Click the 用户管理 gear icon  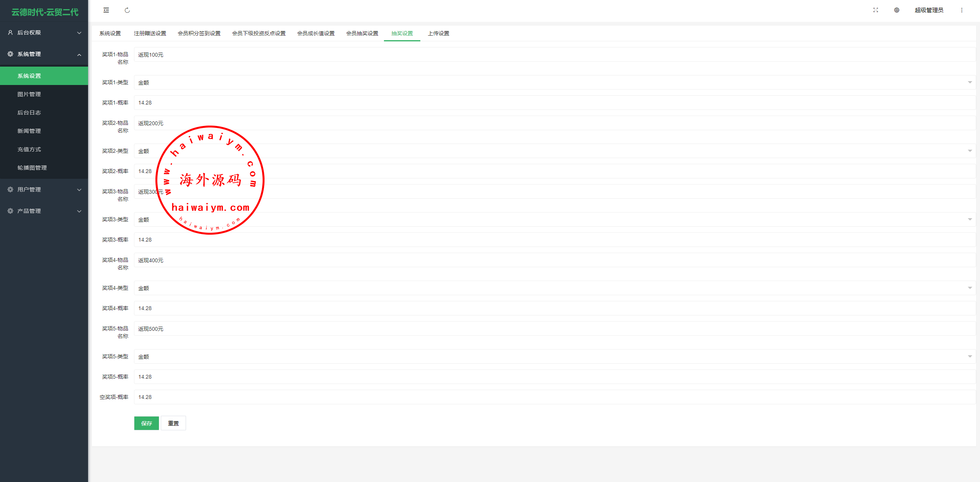pos(10,190)
